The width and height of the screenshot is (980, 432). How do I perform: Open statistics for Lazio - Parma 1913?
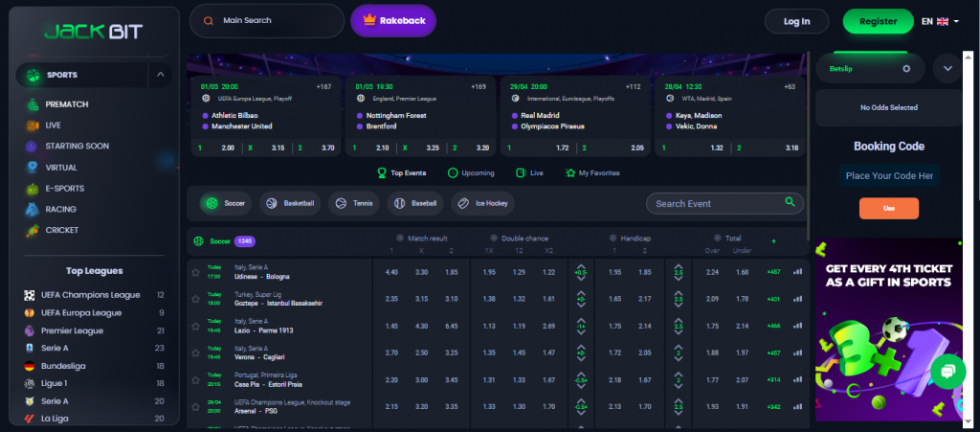pos(797,326)
